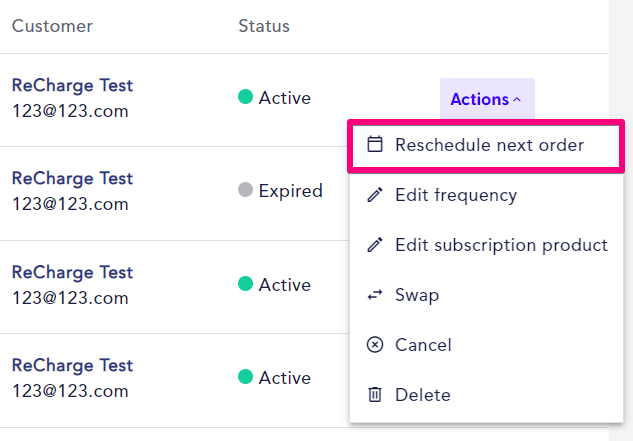Click the trash can delete icon
633x441 pixels.
click(375, 395)
